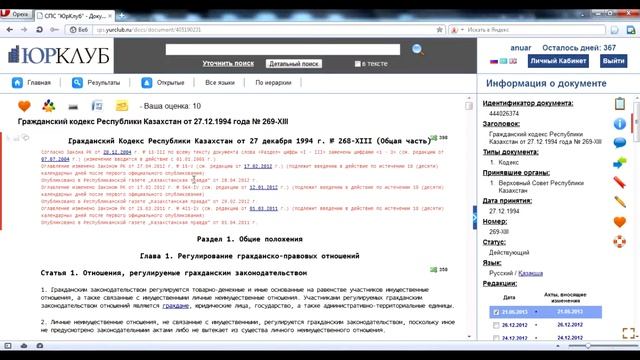Click the 'Редакции:' section label
Image resolution: width=640 pixels, height=360 pixels.
(x=500, y=283)
